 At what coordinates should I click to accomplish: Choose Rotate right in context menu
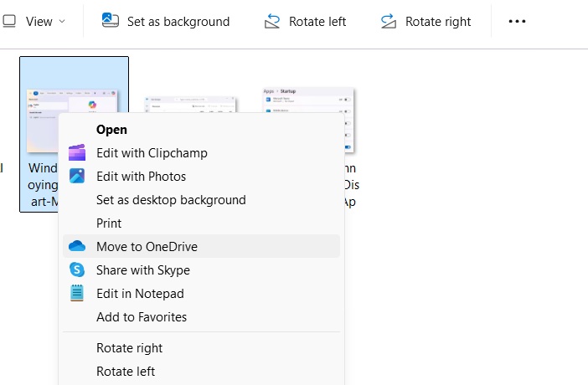coord(201,348)
